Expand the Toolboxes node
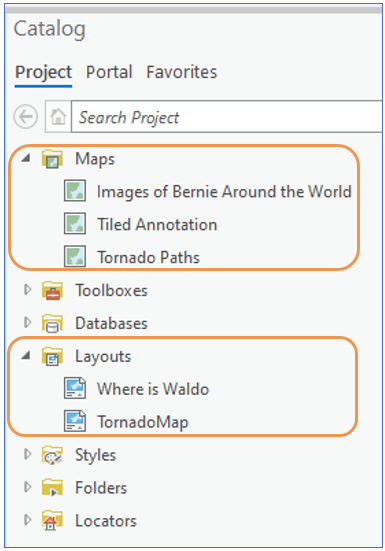The width and height of the screenshot is (385, 551). point(27,290)
